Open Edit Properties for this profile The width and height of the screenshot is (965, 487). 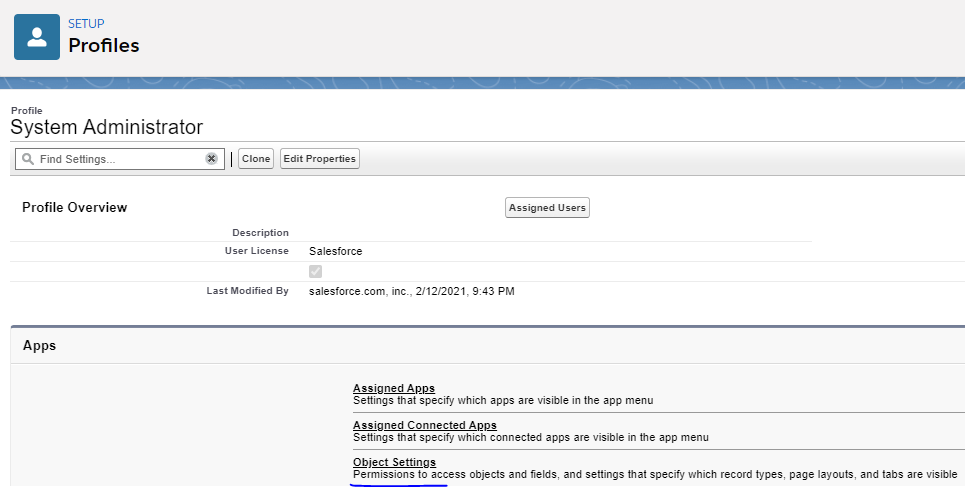coord(319,159)
